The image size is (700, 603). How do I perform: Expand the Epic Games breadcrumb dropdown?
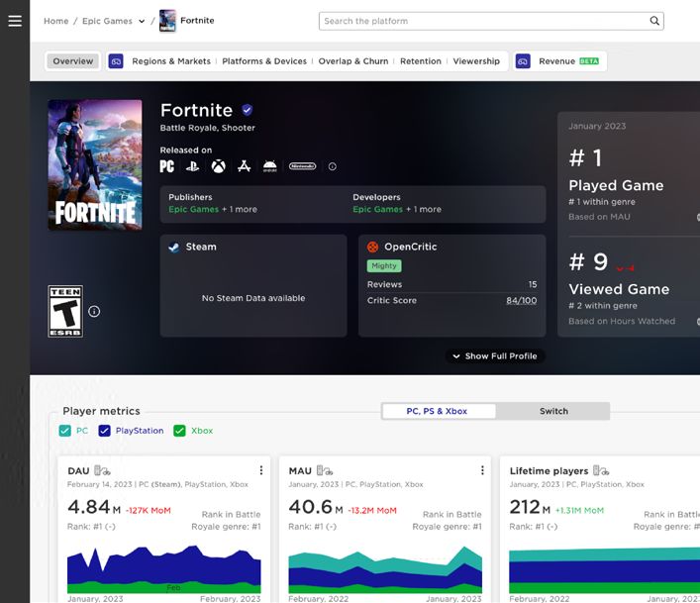[142, 21]
